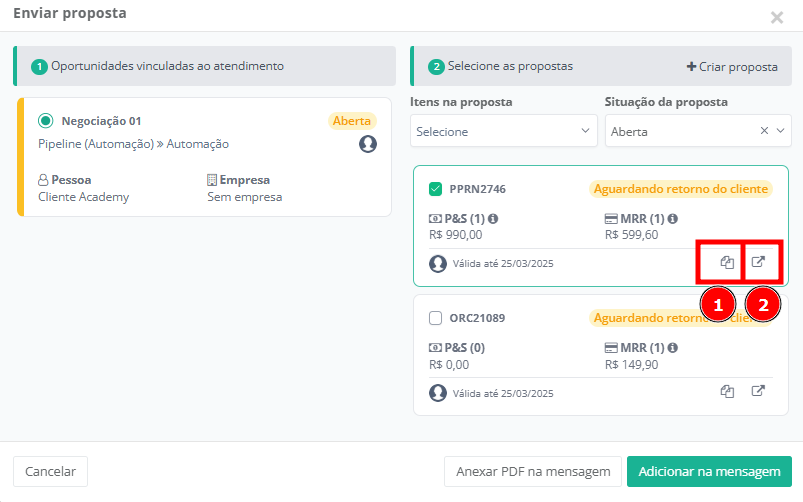This screenshot has height=502, width=803.
Task: Click Anexar PDF na mensagem
Action: pyautogui.click(x=532, y=472)
